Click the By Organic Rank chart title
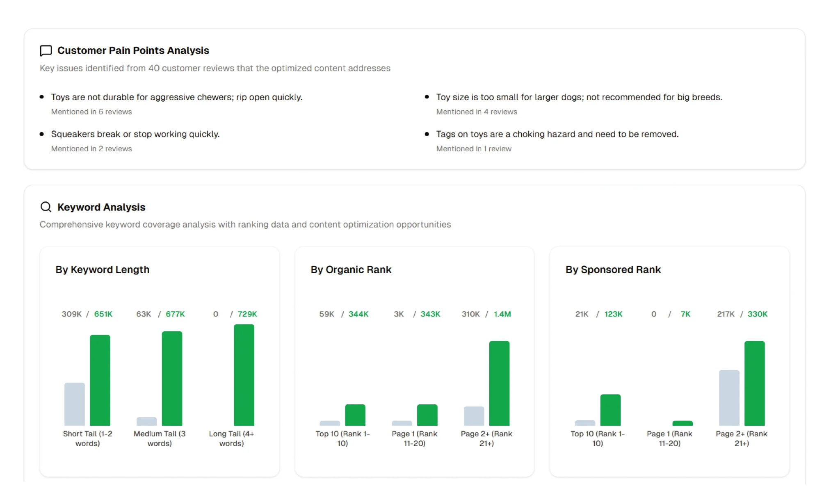 [351, 269]
